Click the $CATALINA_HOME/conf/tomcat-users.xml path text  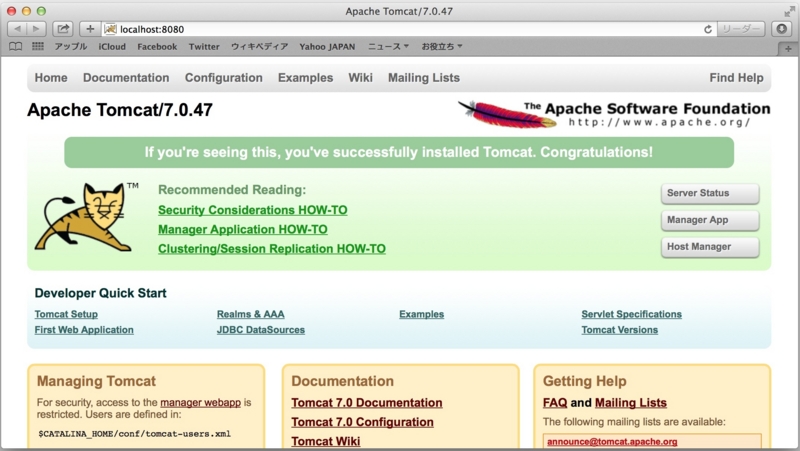pos(135,434)
